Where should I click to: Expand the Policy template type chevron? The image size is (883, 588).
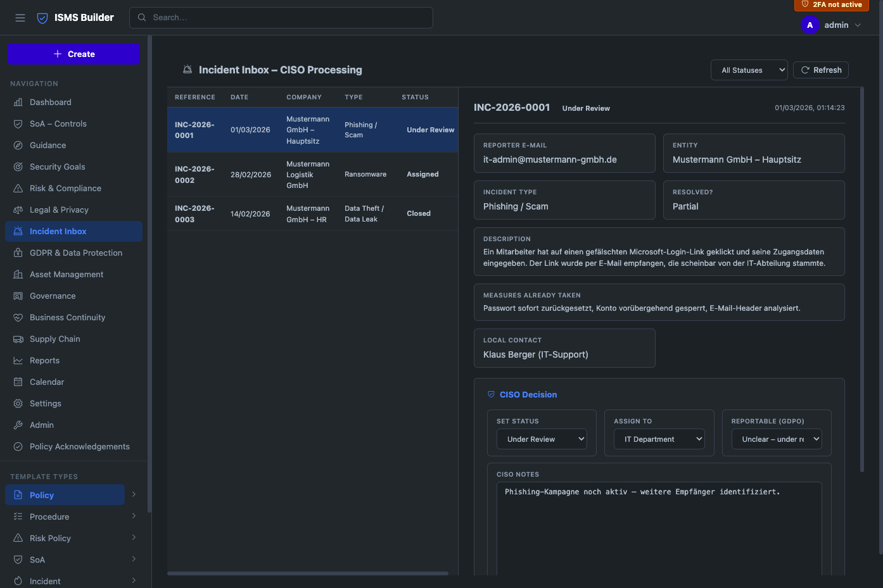(134, 495)
